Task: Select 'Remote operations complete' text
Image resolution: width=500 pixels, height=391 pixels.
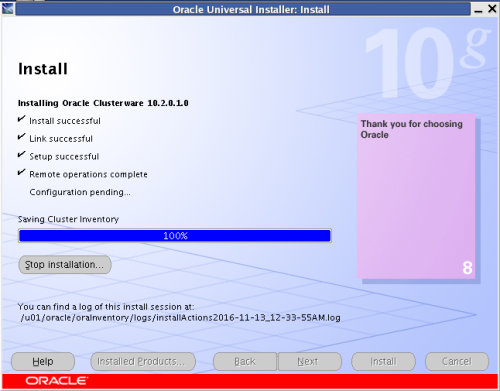Action: coord(88,174)
